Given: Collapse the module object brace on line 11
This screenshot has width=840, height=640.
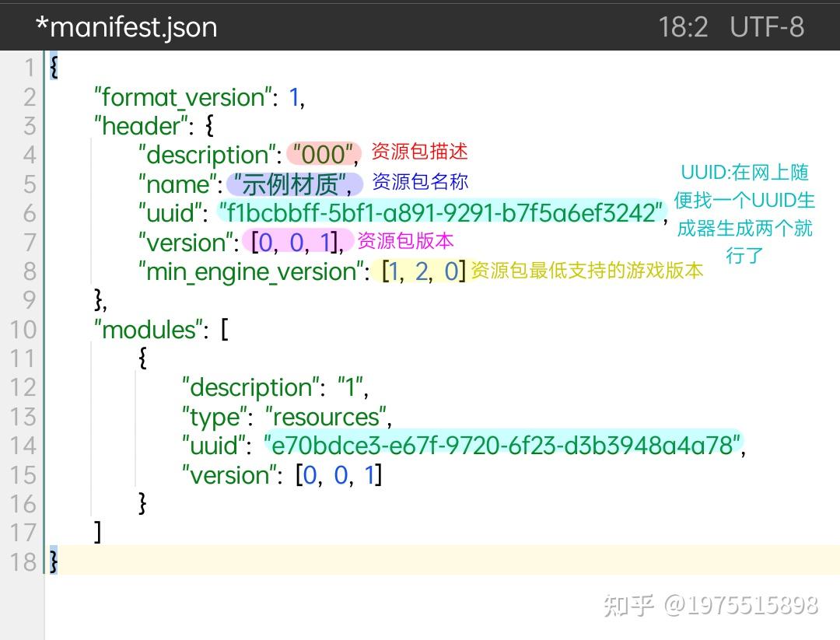Looking at the screenshot, I should 142,358.
